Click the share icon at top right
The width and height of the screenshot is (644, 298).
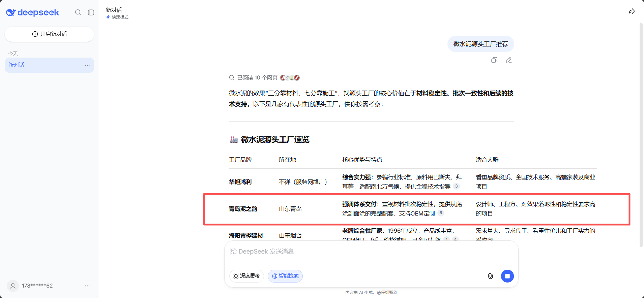point(632,11)
